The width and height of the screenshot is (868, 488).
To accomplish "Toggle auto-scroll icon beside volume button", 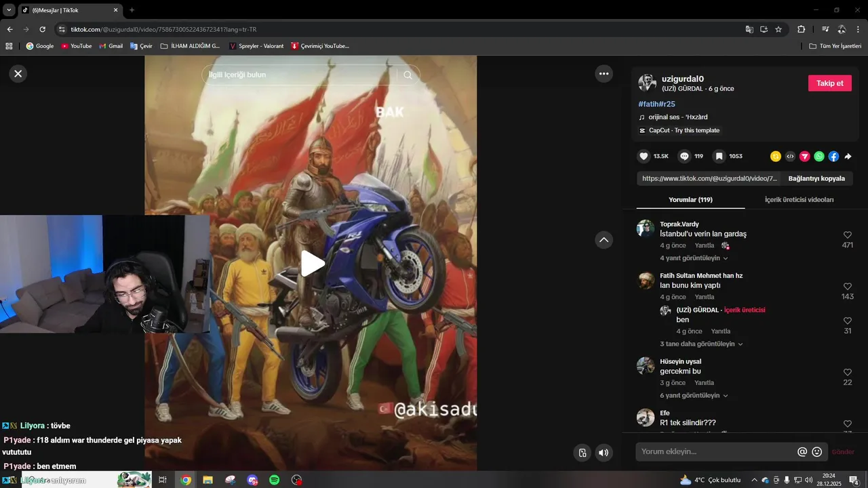I will [582, 453].
